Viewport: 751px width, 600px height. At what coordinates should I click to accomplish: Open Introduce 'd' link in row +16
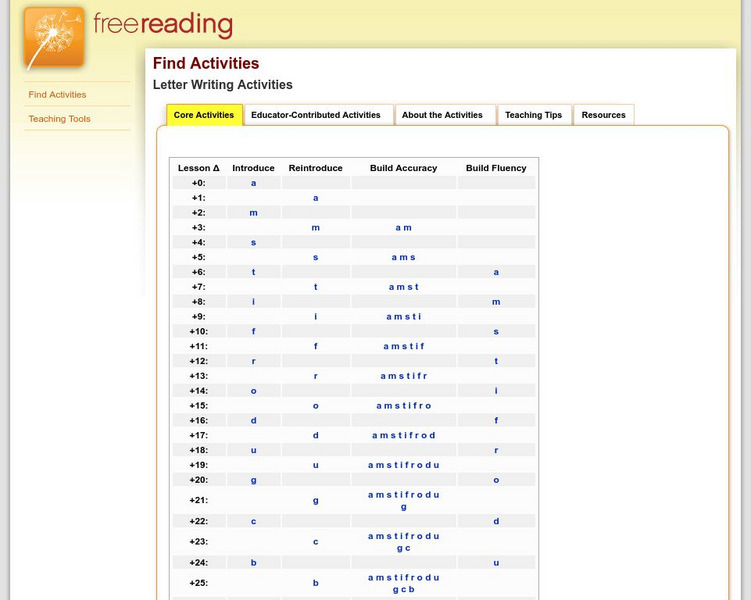253,420
